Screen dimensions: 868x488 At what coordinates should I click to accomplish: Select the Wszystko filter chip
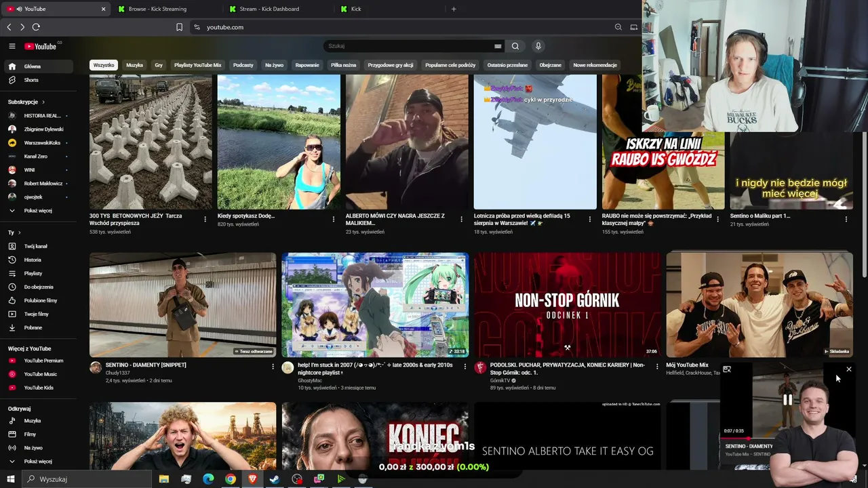(x=104, y=65)
